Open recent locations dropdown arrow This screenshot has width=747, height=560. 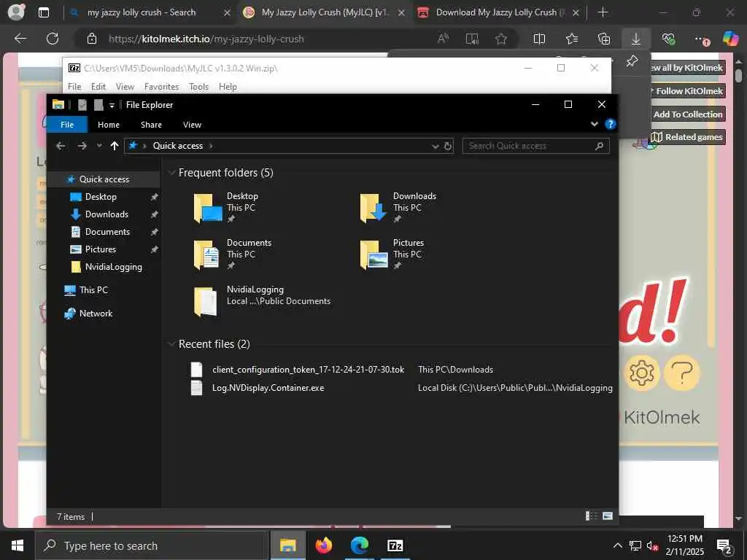[99, 146]
